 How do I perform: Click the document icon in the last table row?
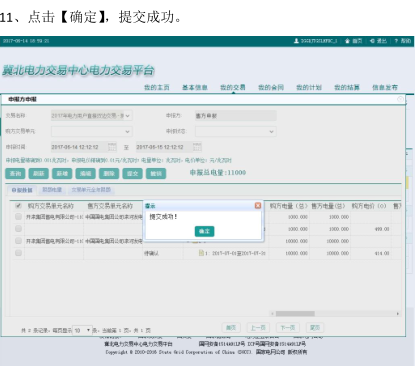(201, 253)
